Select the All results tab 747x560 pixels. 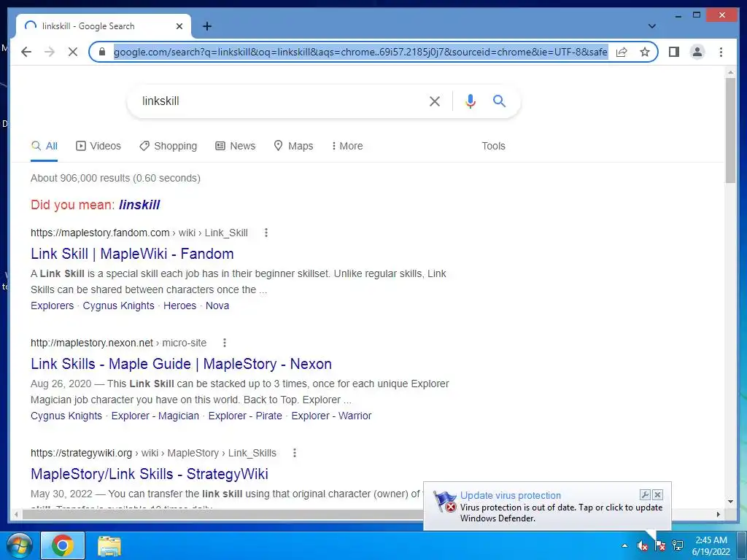pyautogui.click(x=44, y=146)
